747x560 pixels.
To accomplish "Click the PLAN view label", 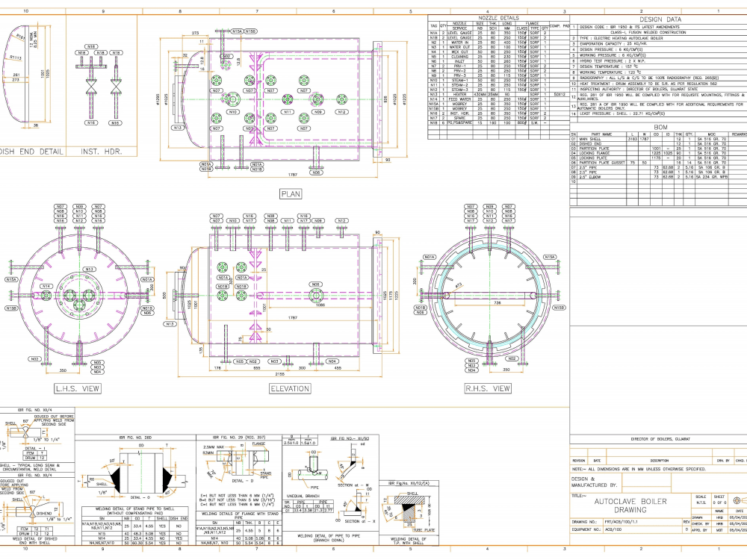I will 291,194.
